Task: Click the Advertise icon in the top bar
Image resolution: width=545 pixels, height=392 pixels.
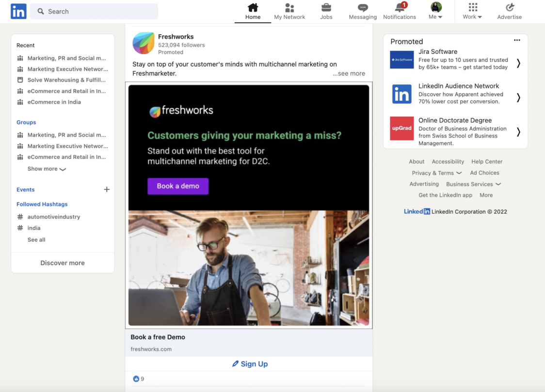Action: click(x=510, y=7)
